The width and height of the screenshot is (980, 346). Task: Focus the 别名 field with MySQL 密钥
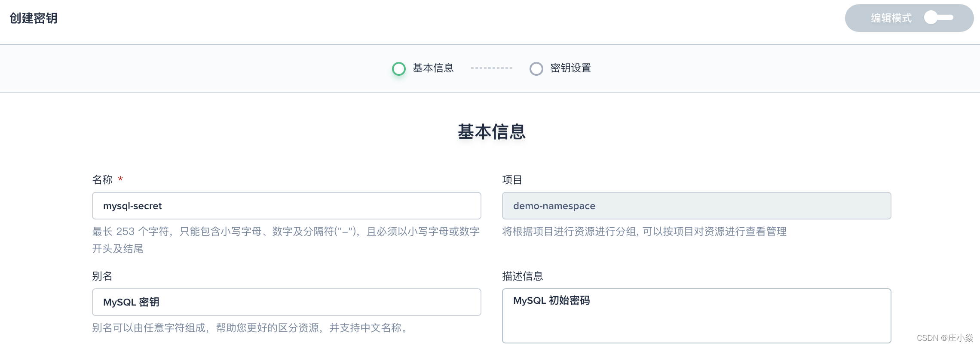coord(287,302)
